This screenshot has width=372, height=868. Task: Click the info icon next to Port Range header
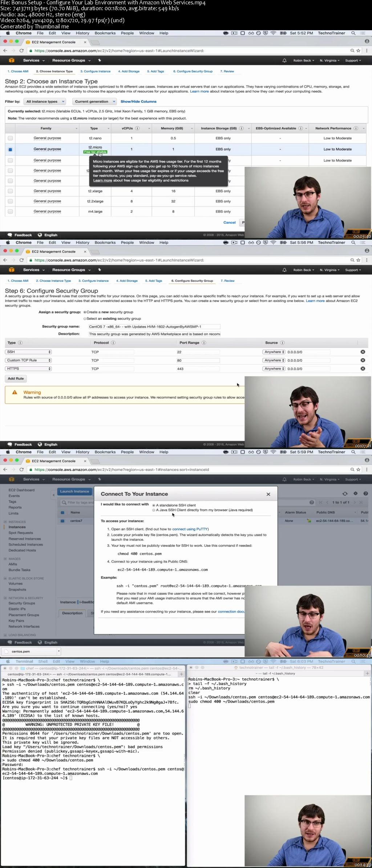(x=204, y=343)
